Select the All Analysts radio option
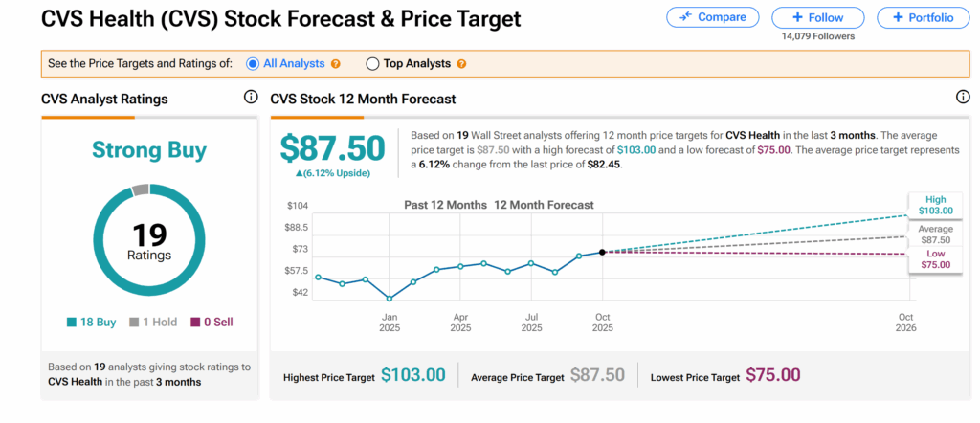This screenshot has width=980, height=423. click(x=254, y=64)
